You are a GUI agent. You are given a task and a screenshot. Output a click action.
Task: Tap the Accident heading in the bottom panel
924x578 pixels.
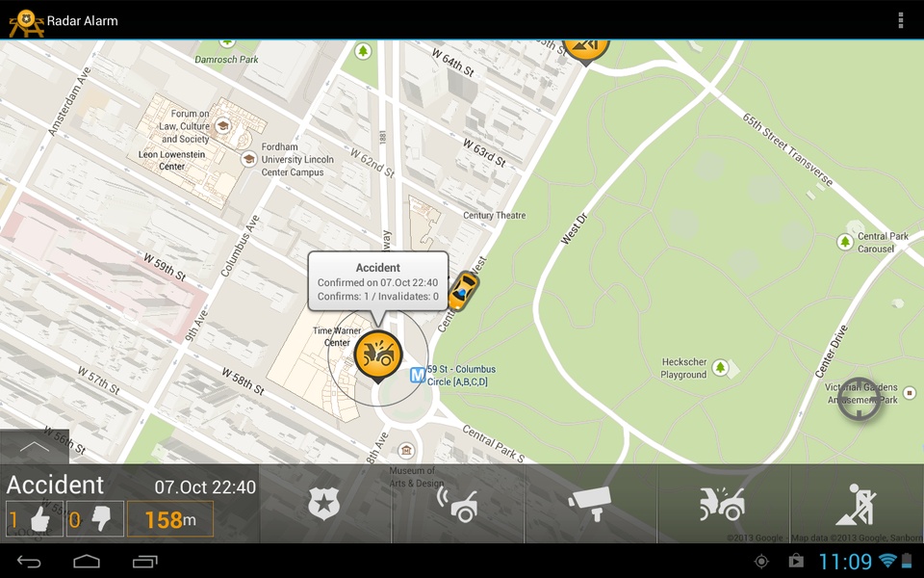click(x=55, y=485)
